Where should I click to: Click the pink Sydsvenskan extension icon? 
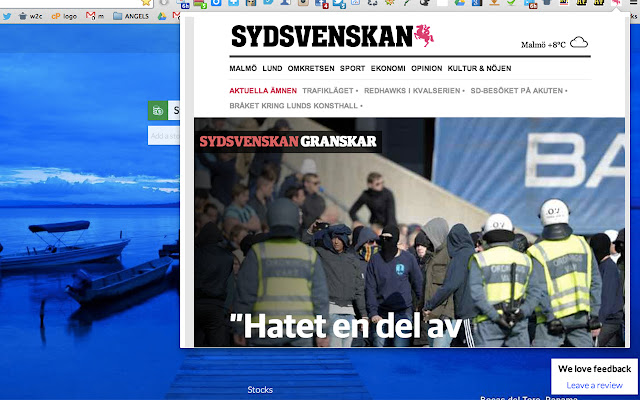point(616,2)
